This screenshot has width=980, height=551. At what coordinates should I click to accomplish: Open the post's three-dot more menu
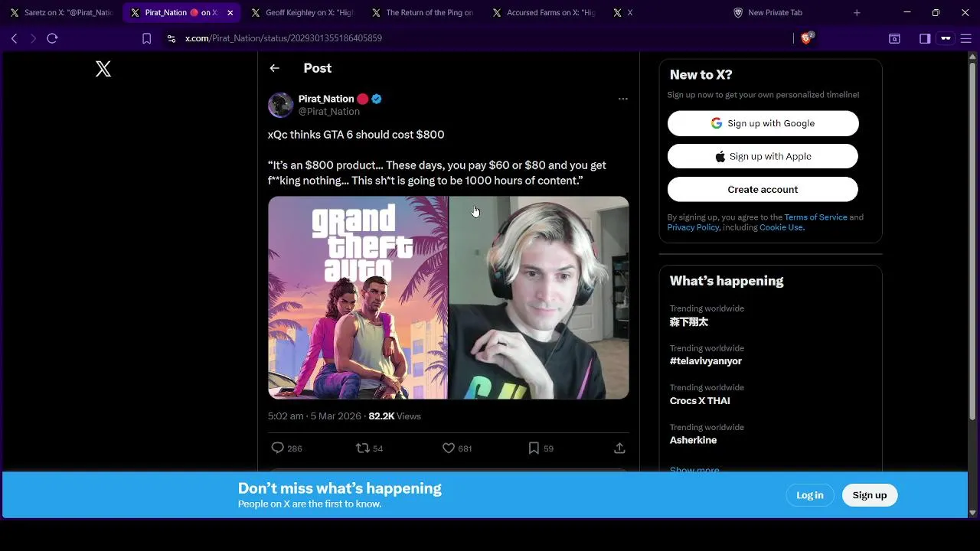tap(622, 99)
